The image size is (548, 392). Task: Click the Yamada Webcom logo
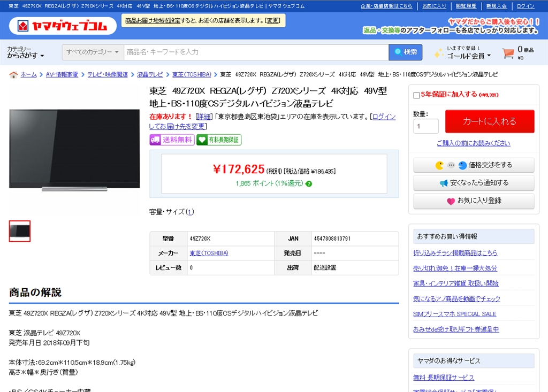tap(63, 26)
